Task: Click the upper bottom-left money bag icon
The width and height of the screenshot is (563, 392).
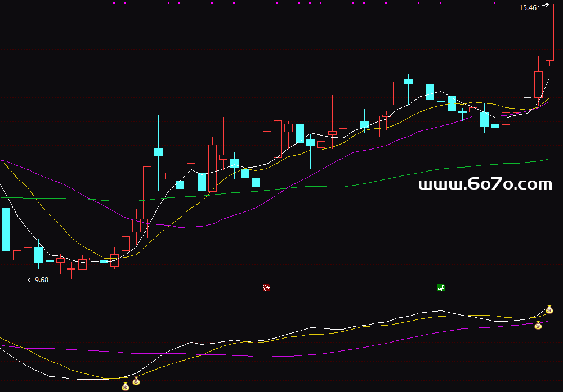Action: (x=136, y=381)
